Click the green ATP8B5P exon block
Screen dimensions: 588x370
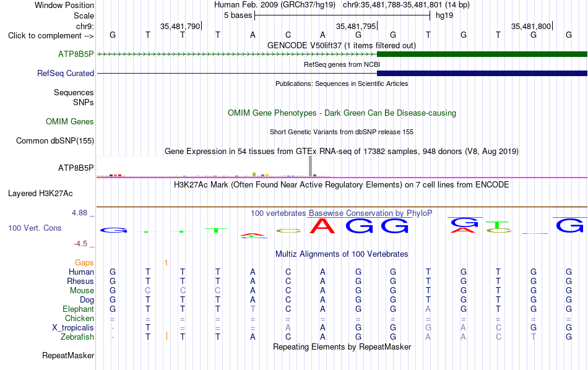point(482,54)
